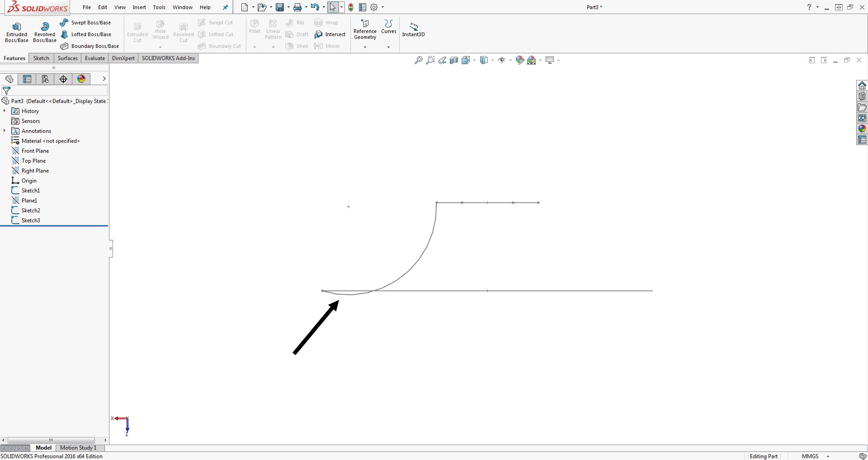Select Front Plane in tree
This screenshot has width=868, height=460.
coord(35,151)
